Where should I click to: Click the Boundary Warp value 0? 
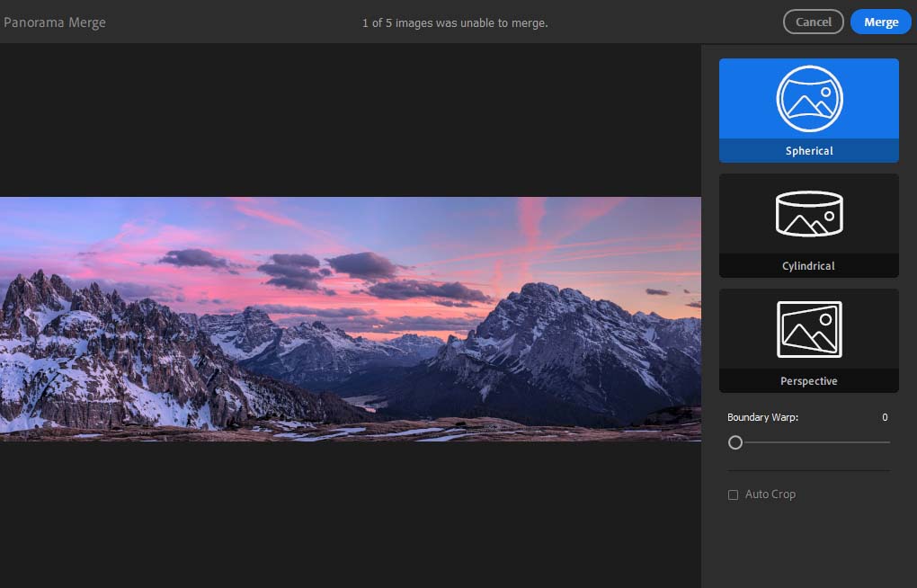pos(885,417)
